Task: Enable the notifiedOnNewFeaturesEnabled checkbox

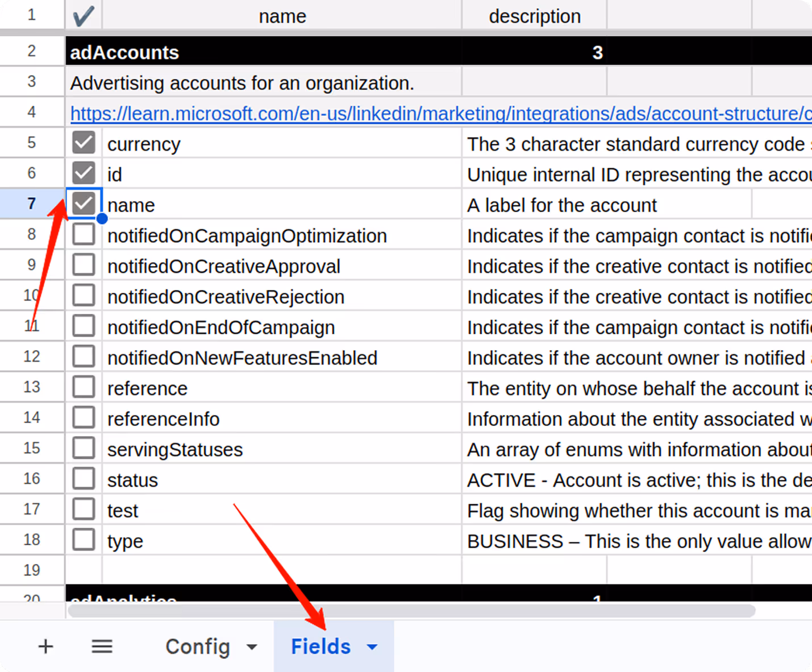Action: click(x=83, y=356)
